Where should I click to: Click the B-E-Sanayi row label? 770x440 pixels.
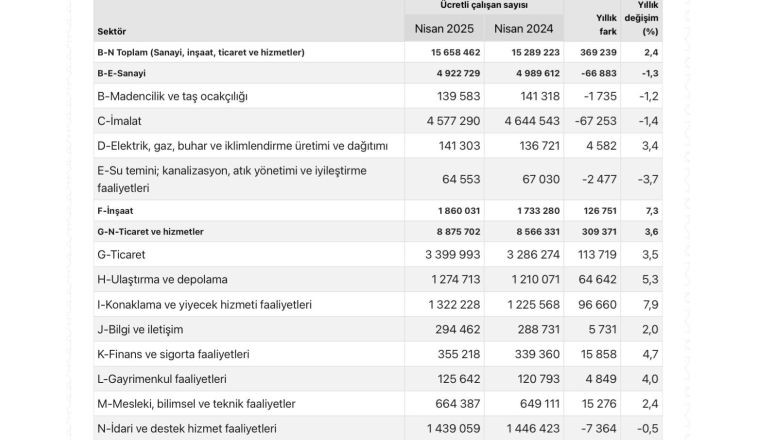[x=121, y=73]
